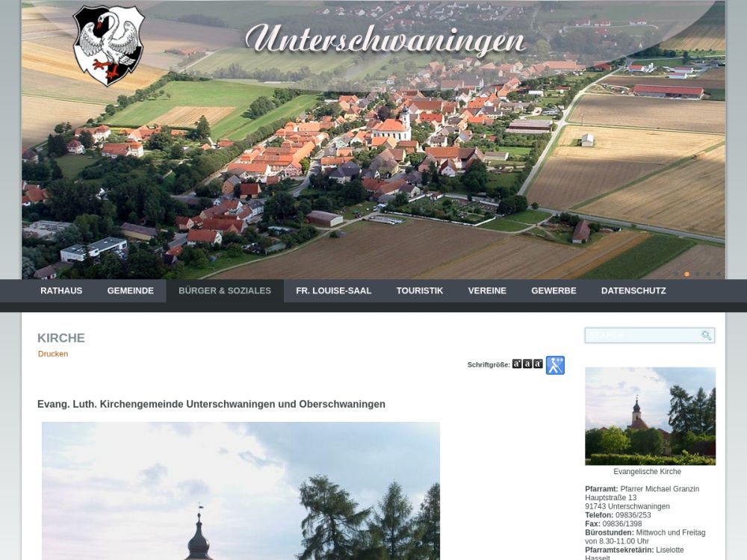Viewport: 747px width, 560px height.
Task: Open the Rathaus menu
Action: (x=61, y=290)
